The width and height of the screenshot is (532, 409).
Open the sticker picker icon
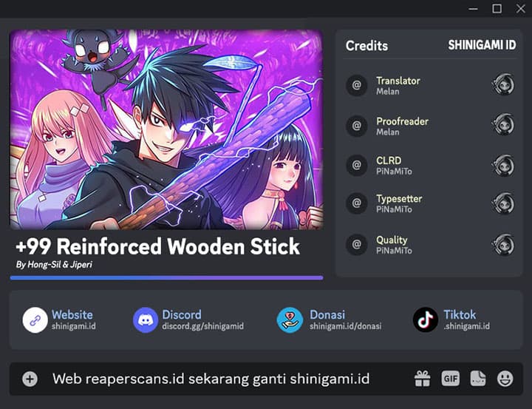click(478, 379)
